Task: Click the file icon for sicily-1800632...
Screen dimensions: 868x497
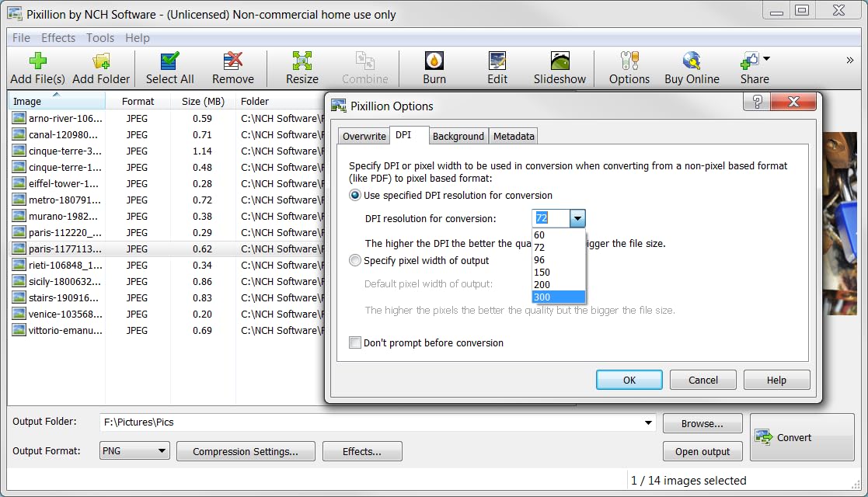Action: coord(19,281)
